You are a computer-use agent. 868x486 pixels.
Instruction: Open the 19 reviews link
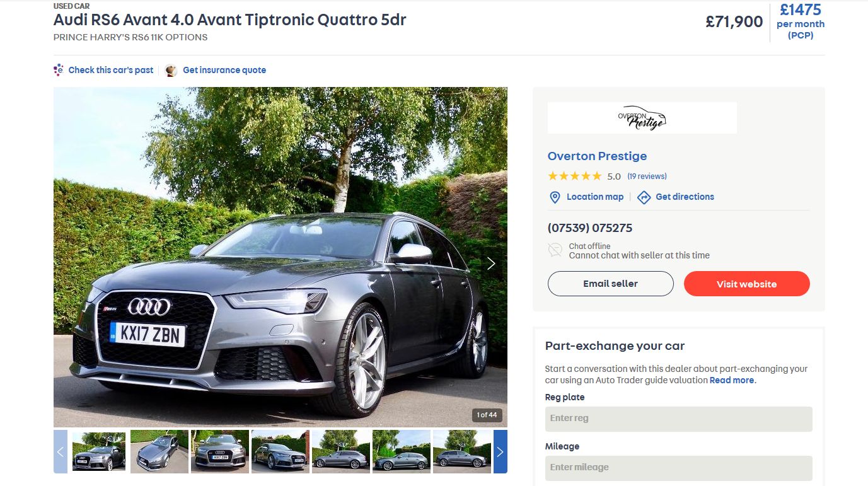(x=647, y=176)
